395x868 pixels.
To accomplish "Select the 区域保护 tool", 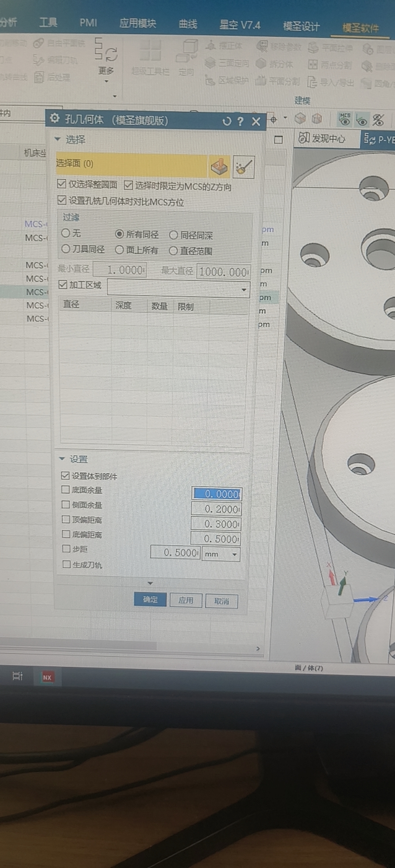I will click(x=227, y=81).
